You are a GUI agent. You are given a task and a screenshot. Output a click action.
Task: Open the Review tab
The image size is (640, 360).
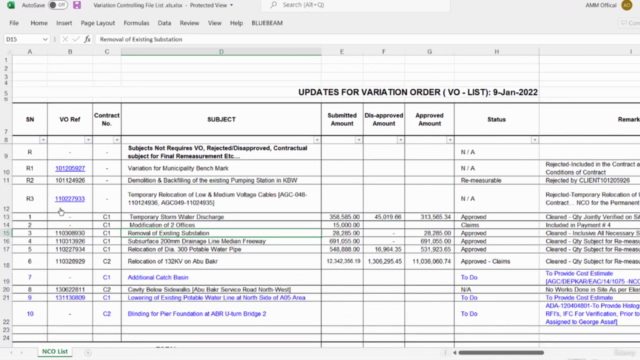click(189, 23)
